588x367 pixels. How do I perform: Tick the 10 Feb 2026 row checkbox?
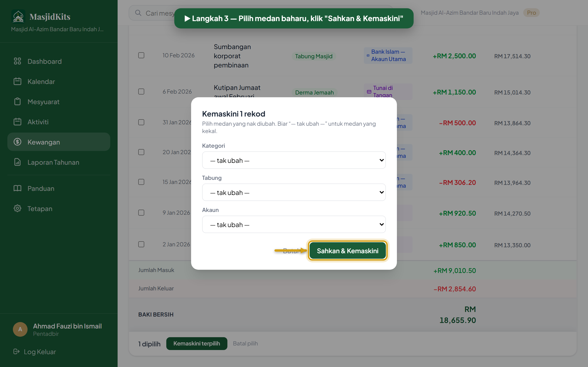coord(141,55)
